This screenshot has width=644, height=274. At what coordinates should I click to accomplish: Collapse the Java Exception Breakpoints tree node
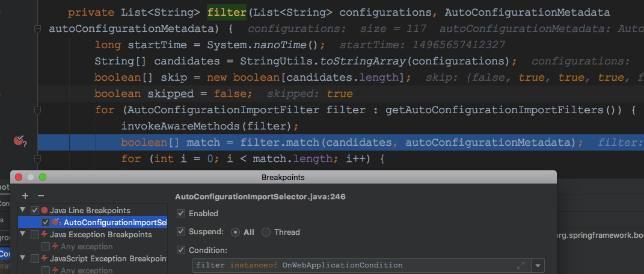coord(24,234)
